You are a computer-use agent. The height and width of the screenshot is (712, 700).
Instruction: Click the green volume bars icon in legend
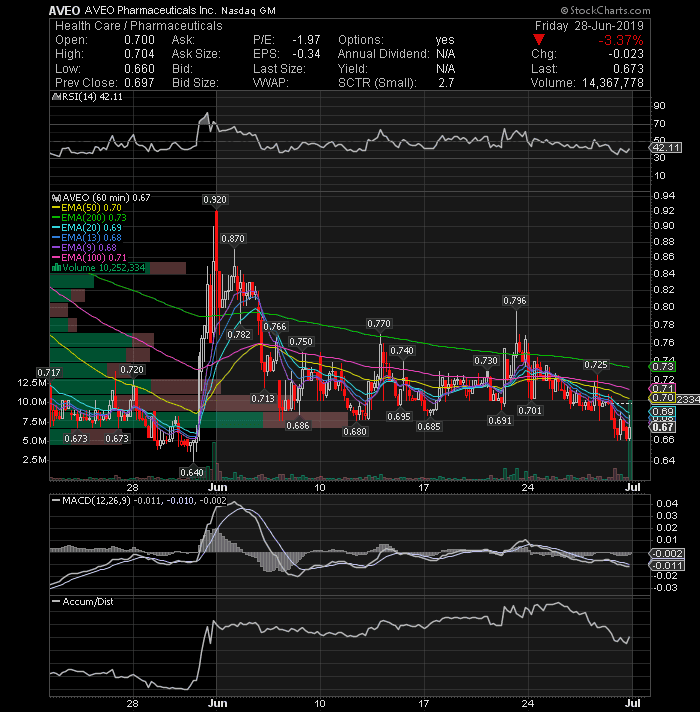tap(57, 267)
